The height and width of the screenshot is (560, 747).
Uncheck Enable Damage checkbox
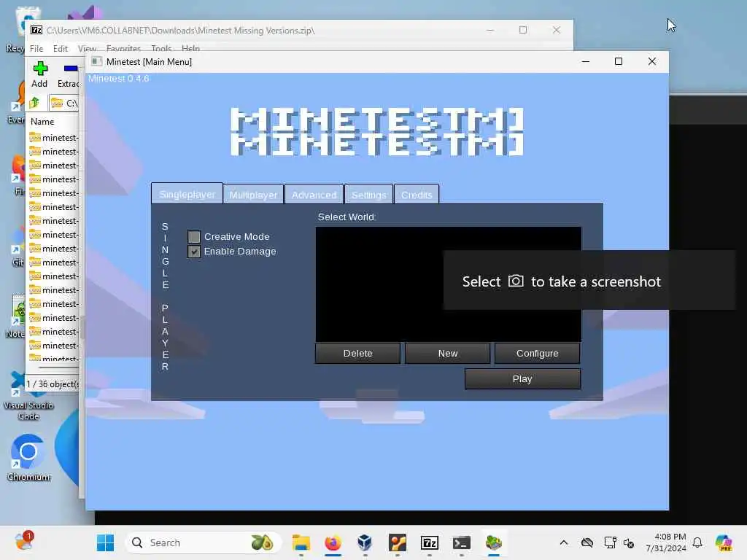click(194, 252)
